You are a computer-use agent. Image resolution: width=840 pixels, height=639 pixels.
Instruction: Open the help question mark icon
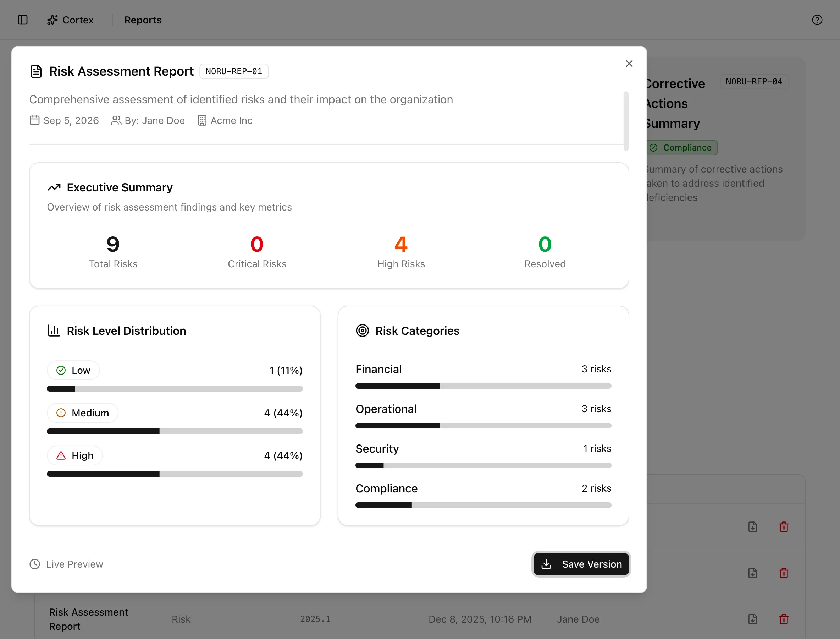[x=817, y=20]
